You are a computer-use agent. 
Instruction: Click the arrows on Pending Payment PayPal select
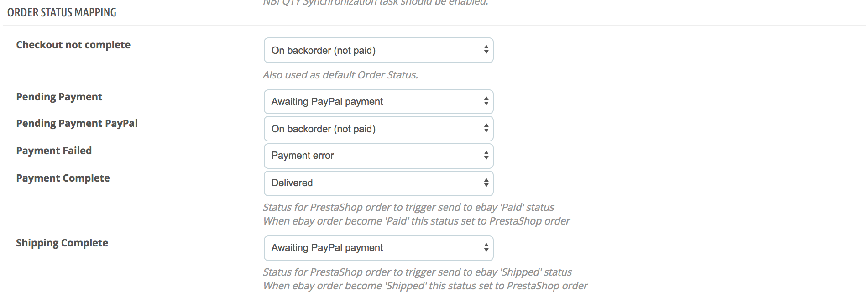coord(486,129)
